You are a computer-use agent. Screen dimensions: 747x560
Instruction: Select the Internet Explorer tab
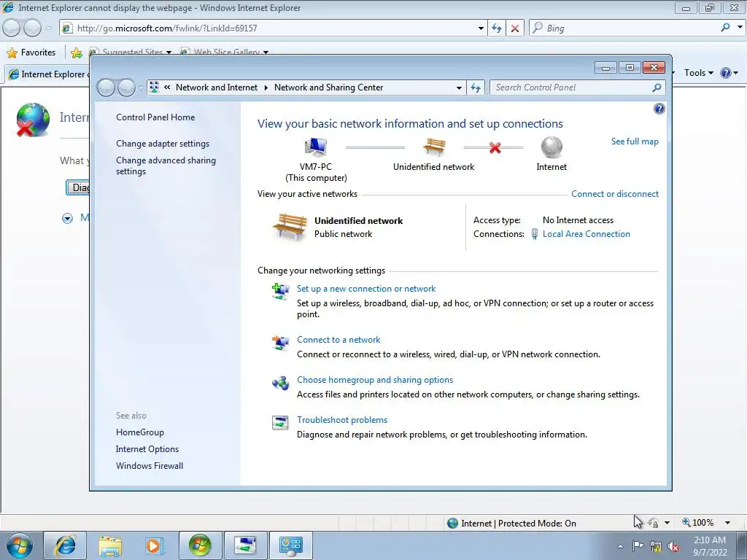tap(47, 74)
